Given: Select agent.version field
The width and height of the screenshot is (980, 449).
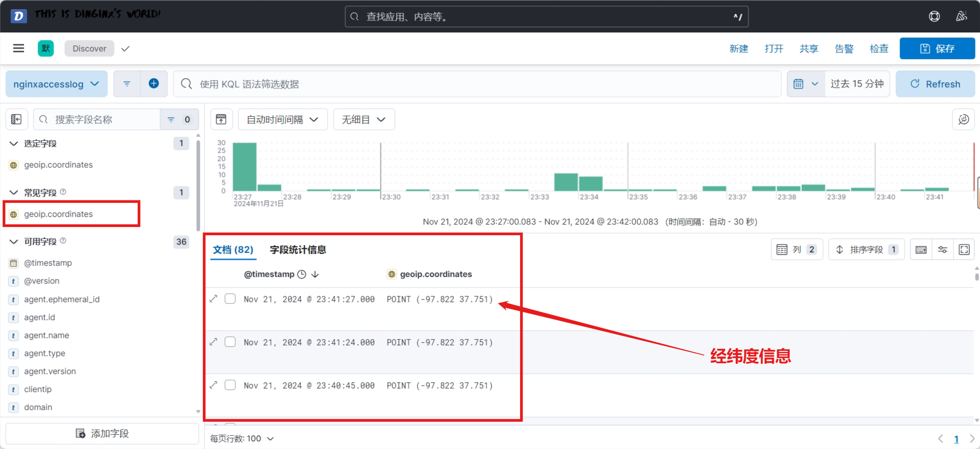Looking at the screenshot, I should [x=50, y=371].
